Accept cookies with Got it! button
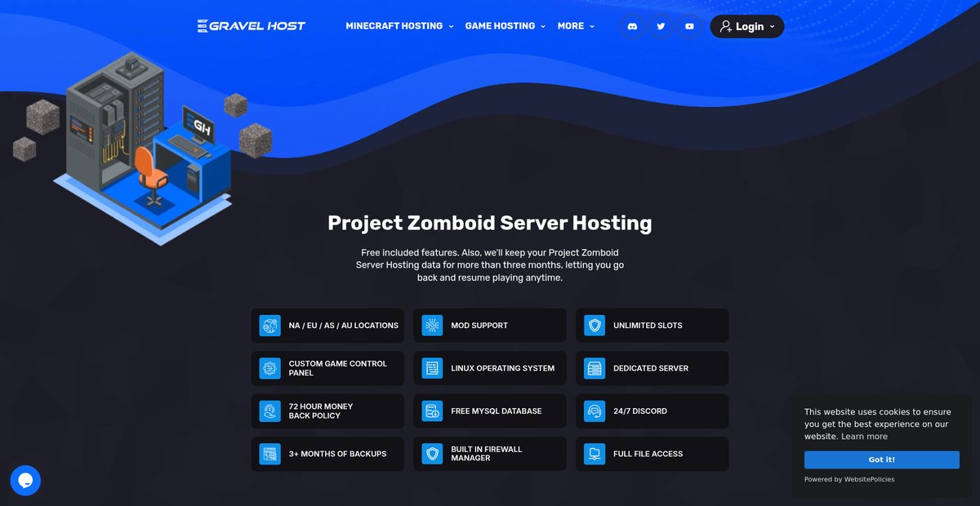Image resolution: width=980 pixels, height=506 pixels. coord(881,459)
